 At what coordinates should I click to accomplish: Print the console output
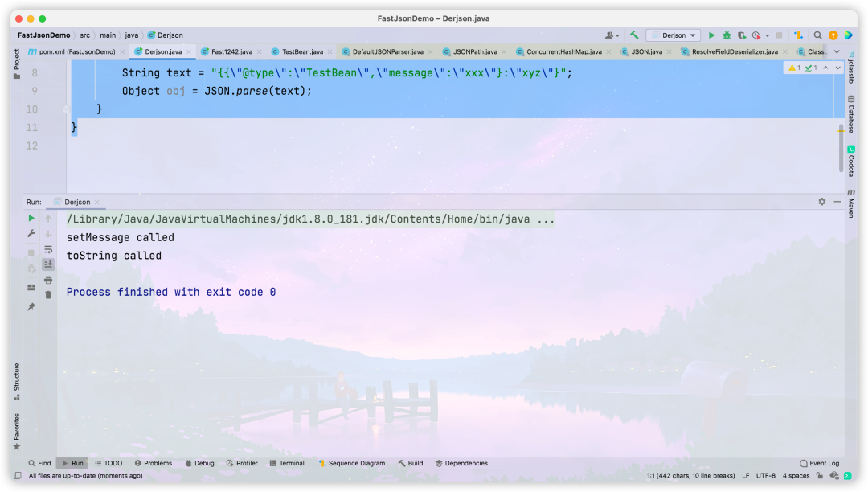click(x=48, y=280)
